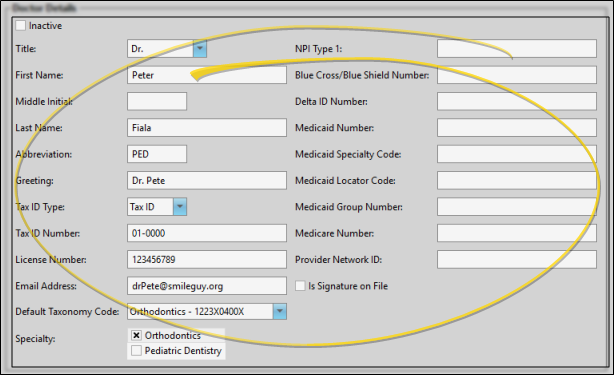Click the Delta ID Number field
This screenshot has height=376, width=615.
(517, 101)
